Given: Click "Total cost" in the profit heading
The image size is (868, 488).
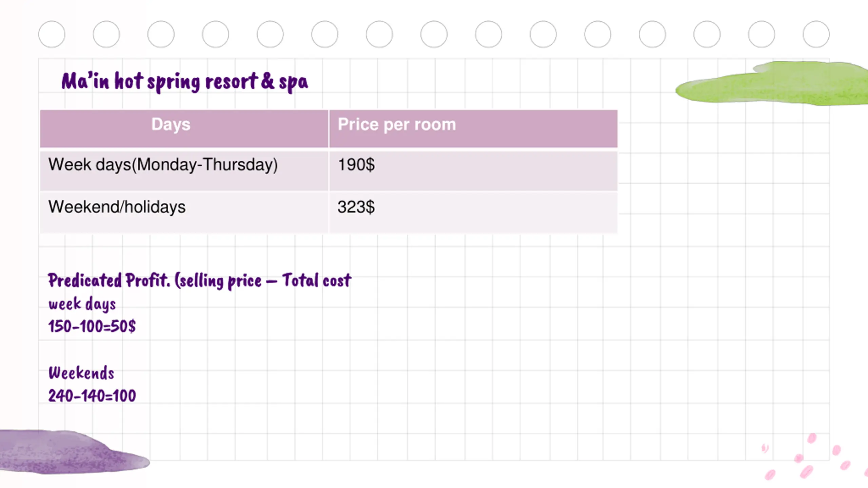Looking at the screenshot, I should 317,281.
